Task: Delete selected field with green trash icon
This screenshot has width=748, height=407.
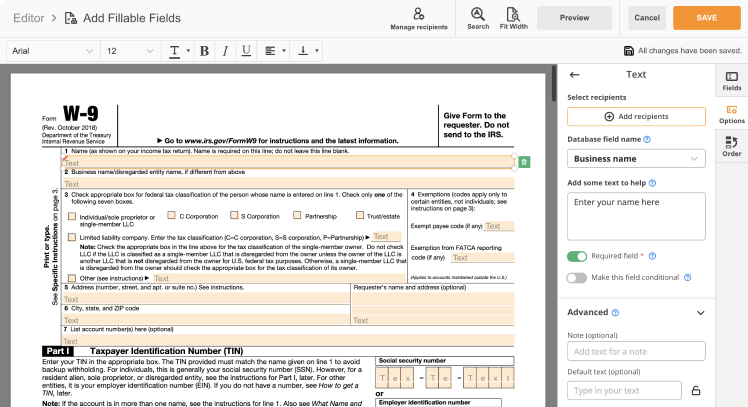Action: (525, 162)
